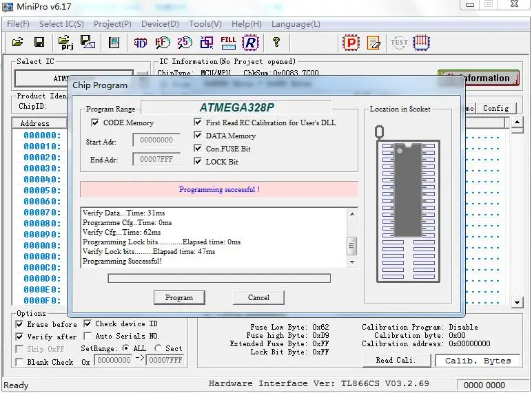Open the Tools(V) menu
Image resolution: width=532 pixels, height=393 pixels.
(205, 23)
